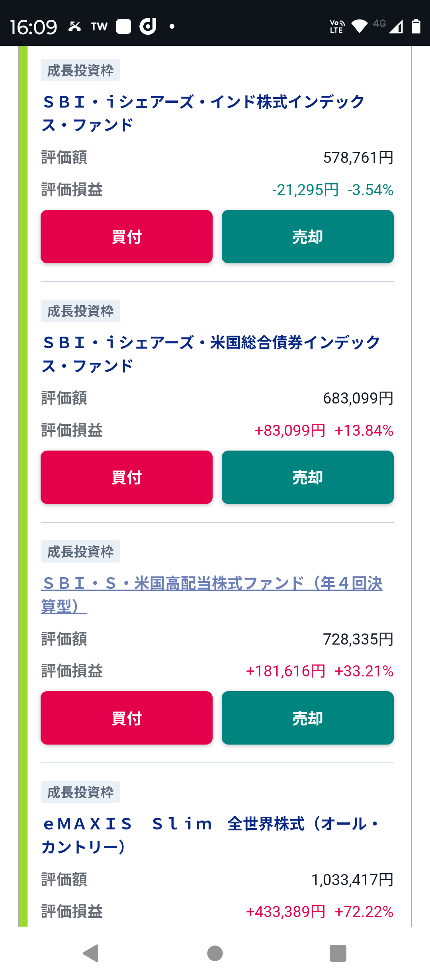Tap the d-shaped app notification icon

pyautogui.click(x=148, y=26)
